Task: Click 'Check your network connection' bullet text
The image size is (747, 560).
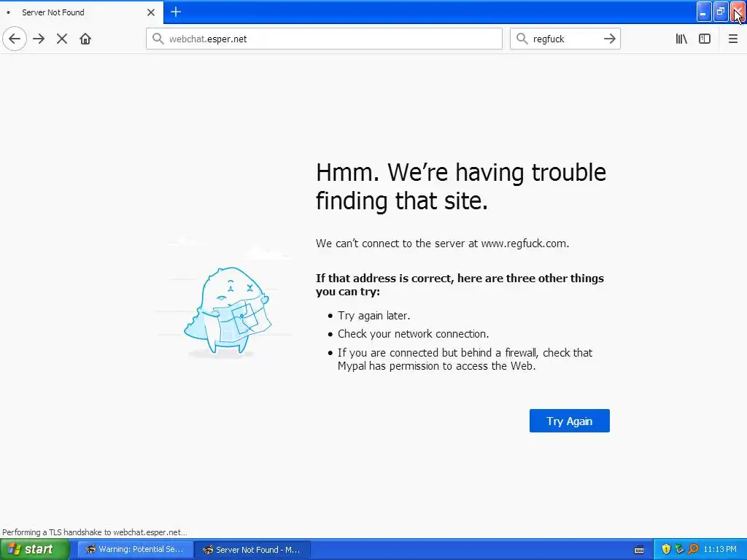Action: [413, 334]
